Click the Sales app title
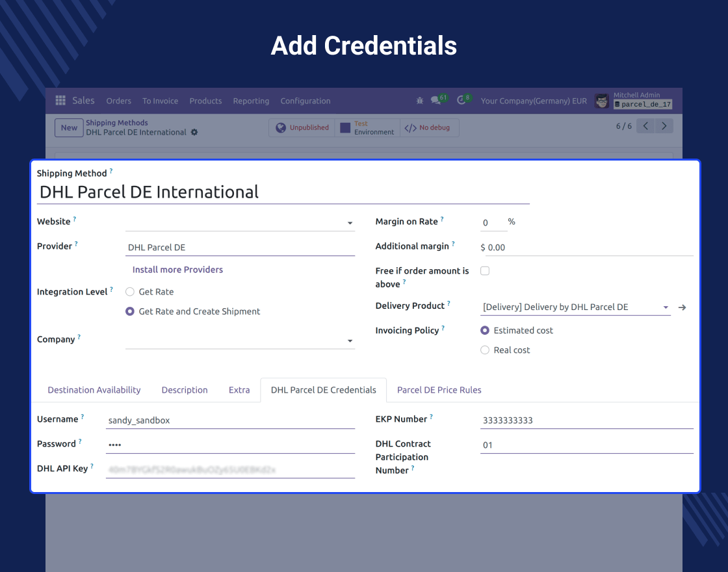Viewport: 728px width, 572px height. (84, 100)
